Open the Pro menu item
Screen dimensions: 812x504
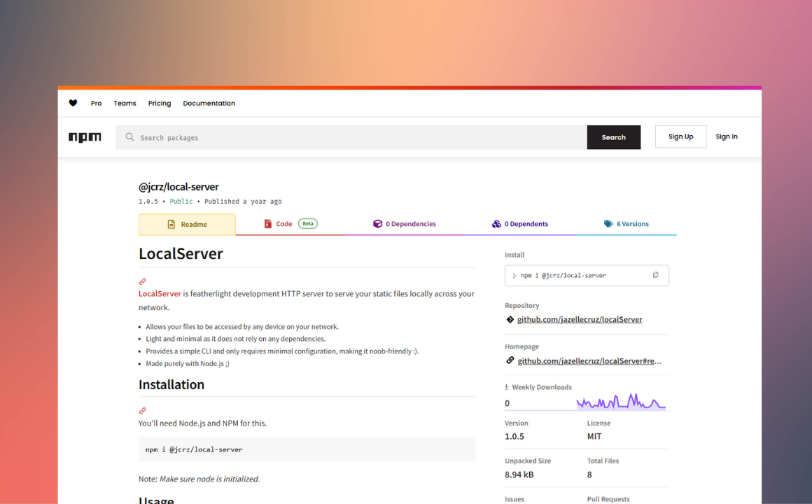click(x=96, y=103)
